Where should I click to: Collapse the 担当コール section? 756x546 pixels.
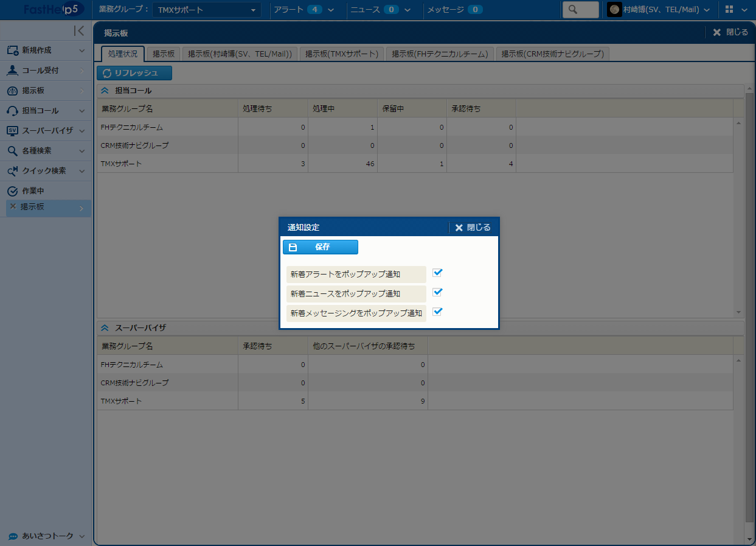point(105,91)
